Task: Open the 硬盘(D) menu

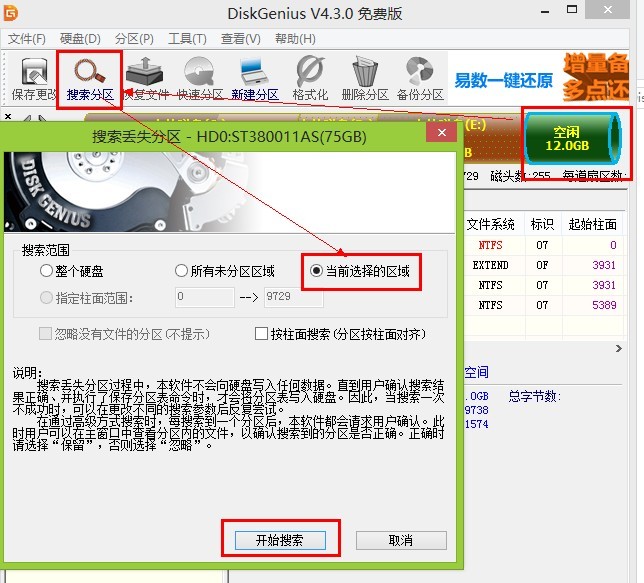Action: coord(80,39)
